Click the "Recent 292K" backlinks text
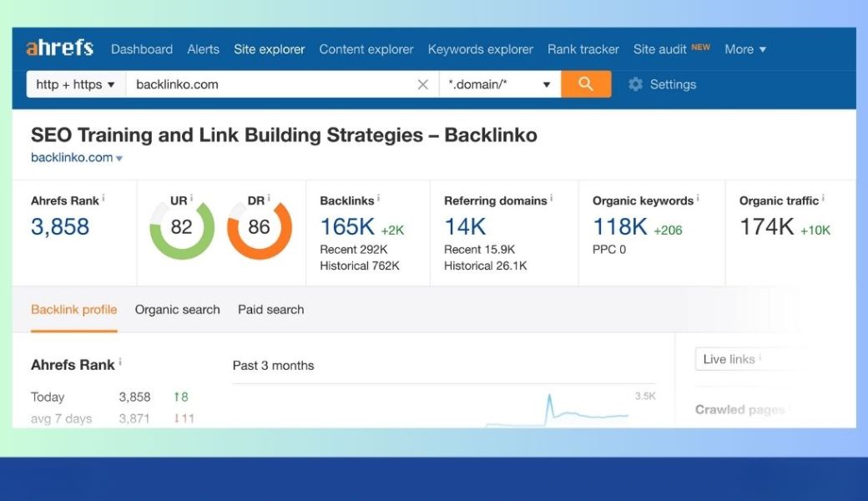Viewport: 868px width, 501px height. coord(354,250)
